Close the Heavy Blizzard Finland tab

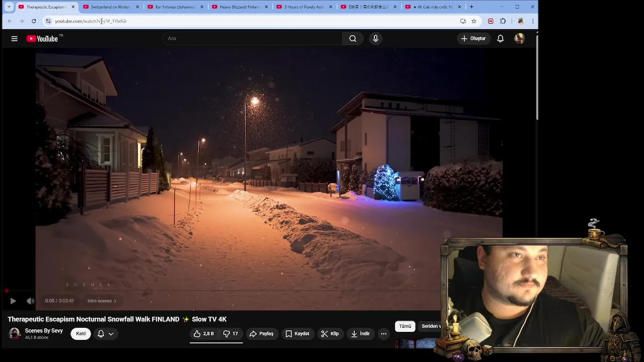[x=266, y=7]
